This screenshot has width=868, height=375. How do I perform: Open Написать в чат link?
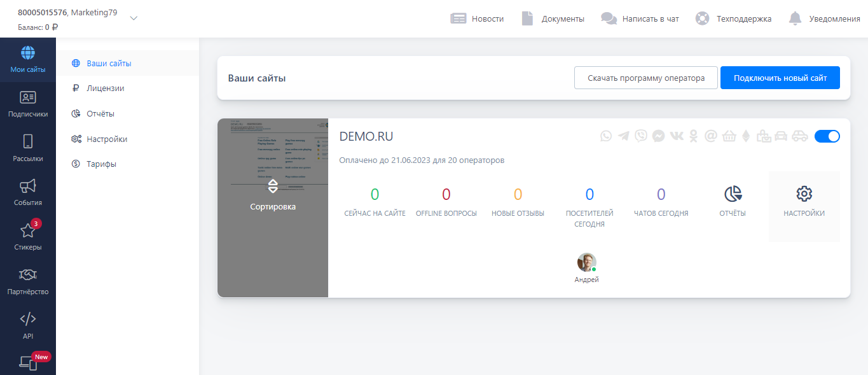[640, 18]
